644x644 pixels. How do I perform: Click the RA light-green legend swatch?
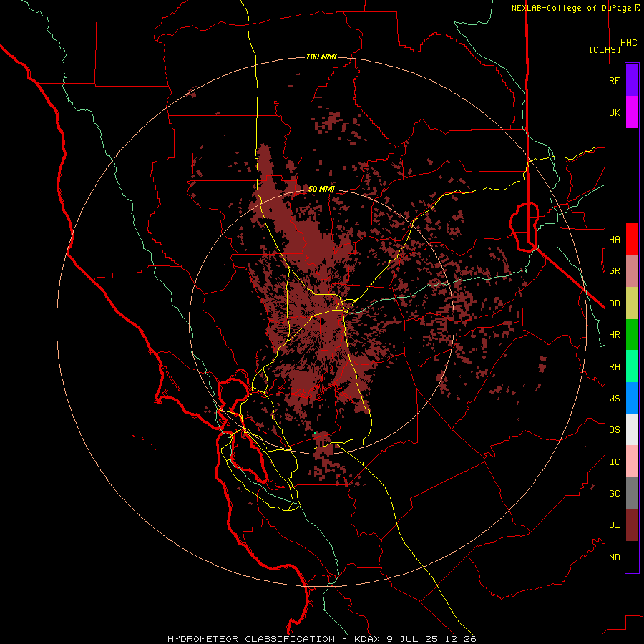pyautogui.click(x=632, y=366)
